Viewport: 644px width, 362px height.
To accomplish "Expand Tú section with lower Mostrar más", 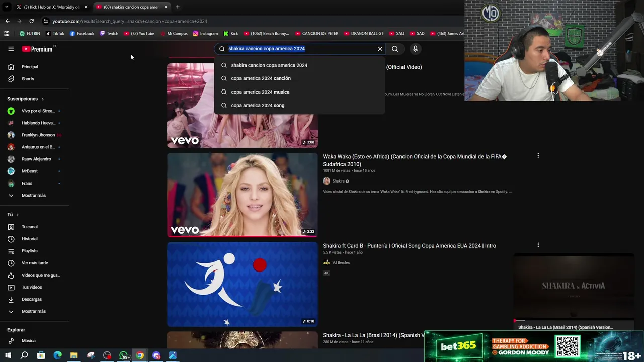I will pyautogui.click(x=34, y=311).
